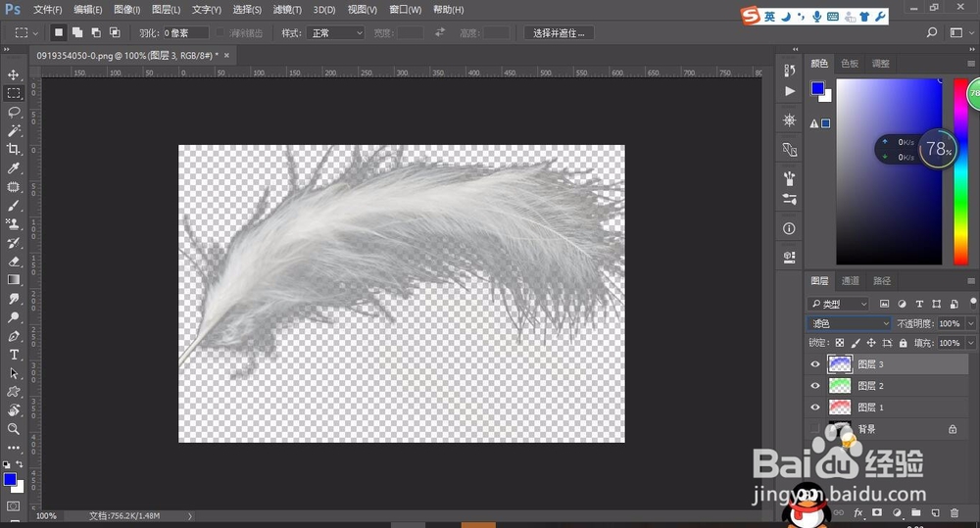Click the 羽化 feather input field
Screen dimensions: 980x528
[185, 32]
